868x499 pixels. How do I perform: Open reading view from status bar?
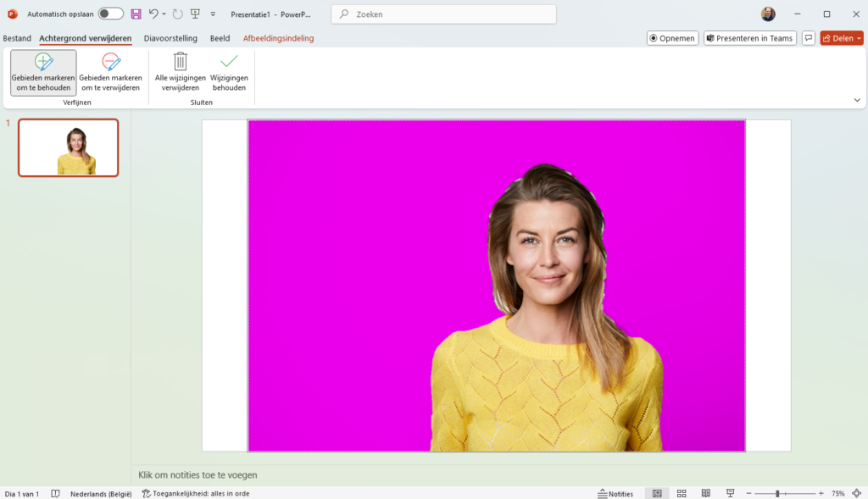(705, 493)
